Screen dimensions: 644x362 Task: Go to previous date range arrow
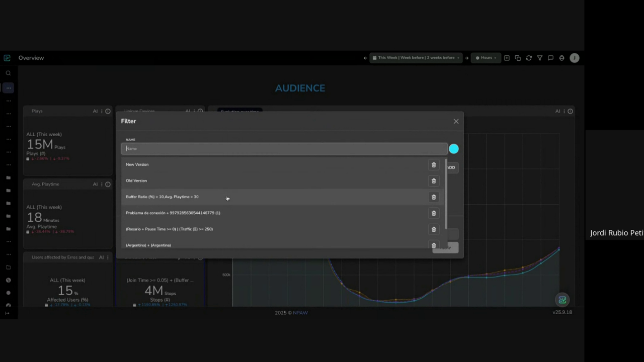pos(365,58)
